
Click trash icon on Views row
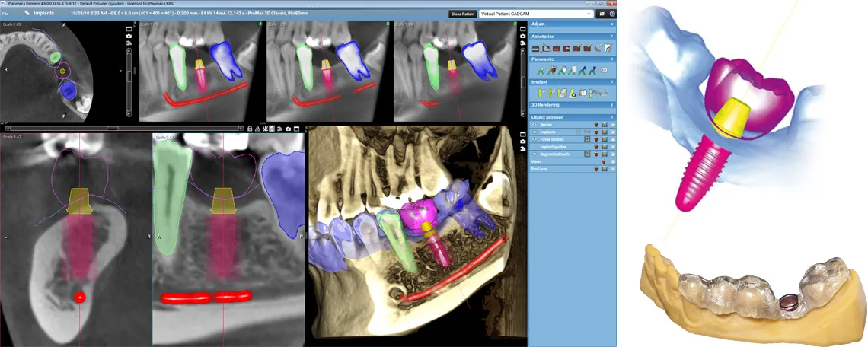[604, 161]
